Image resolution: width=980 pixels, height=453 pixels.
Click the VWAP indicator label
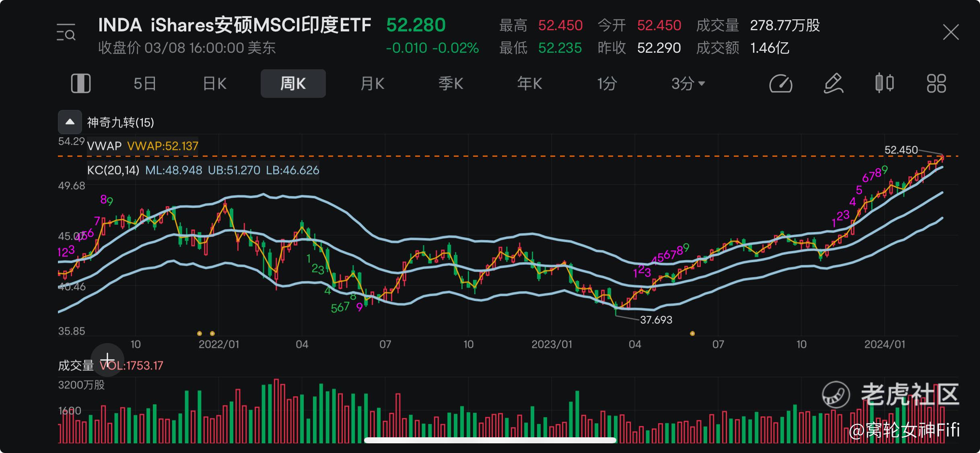click(104, 146)
